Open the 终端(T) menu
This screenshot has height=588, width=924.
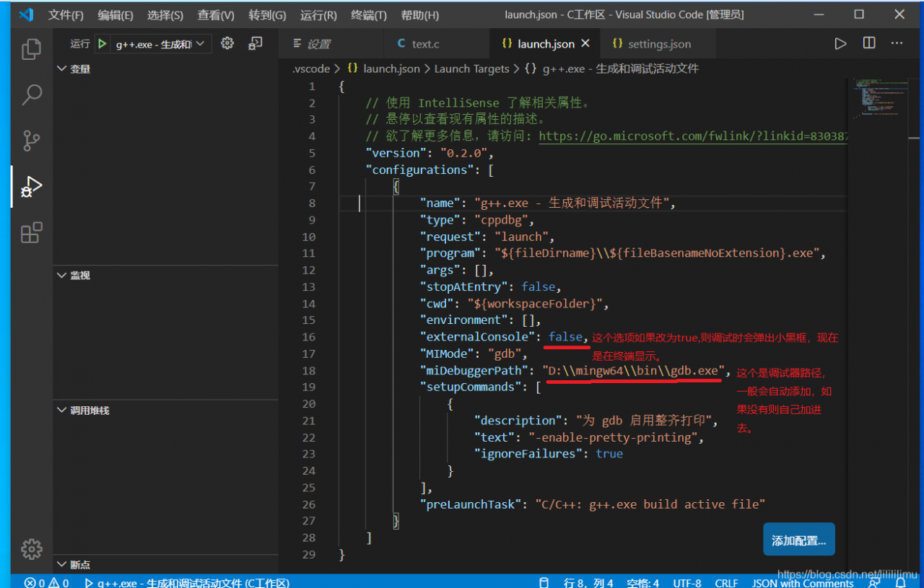click(368, 14)
